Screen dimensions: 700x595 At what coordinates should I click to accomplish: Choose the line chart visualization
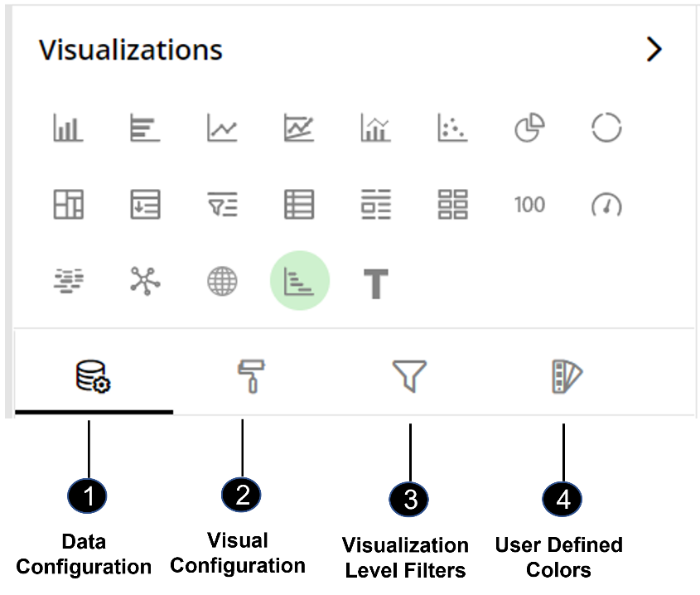point(222,128)
